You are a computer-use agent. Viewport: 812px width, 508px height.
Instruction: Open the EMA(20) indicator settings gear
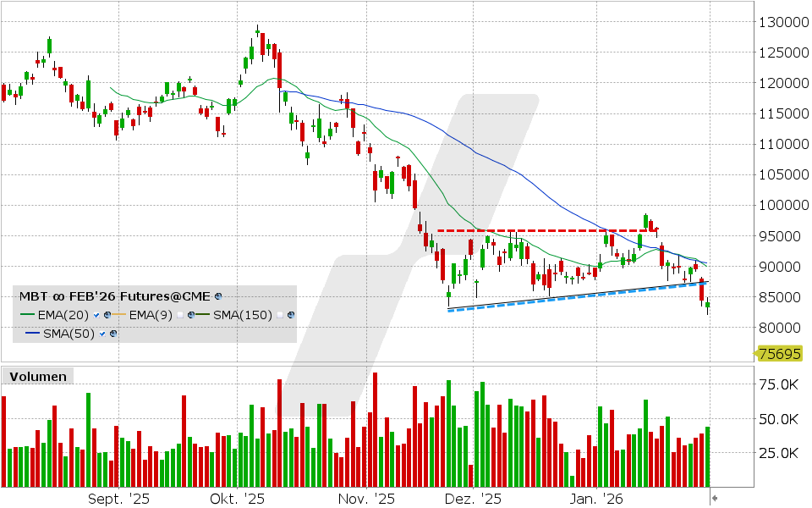point(107,314)
